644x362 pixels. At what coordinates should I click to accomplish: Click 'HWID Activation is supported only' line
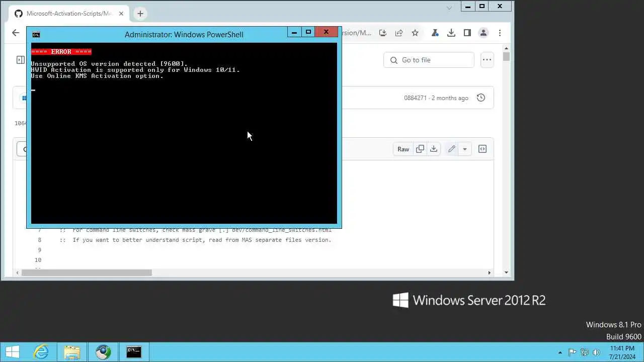[x=135, y=70]
